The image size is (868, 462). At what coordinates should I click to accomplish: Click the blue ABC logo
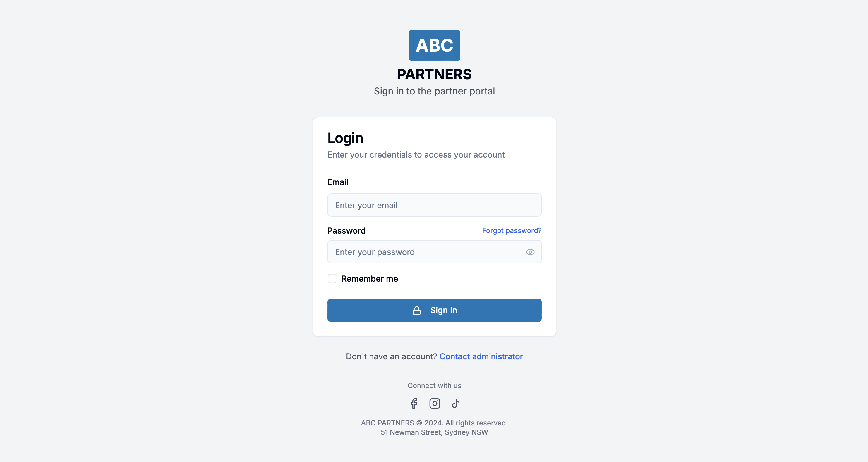434,45
